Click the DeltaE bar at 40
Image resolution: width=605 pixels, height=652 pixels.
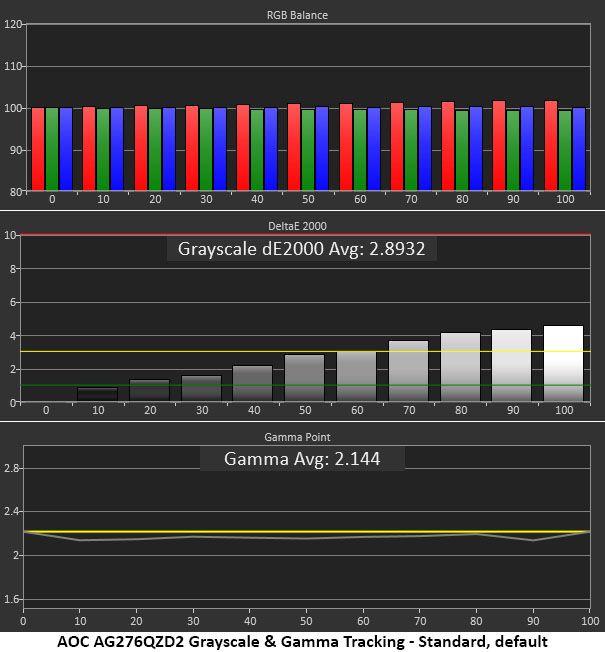[252, 383]
